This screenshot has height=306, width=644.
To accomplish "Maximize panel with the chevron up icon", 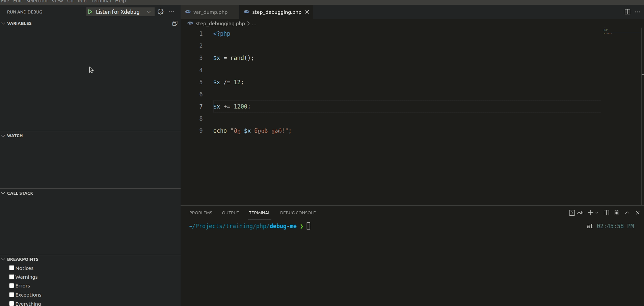I will tap(627, 213).
